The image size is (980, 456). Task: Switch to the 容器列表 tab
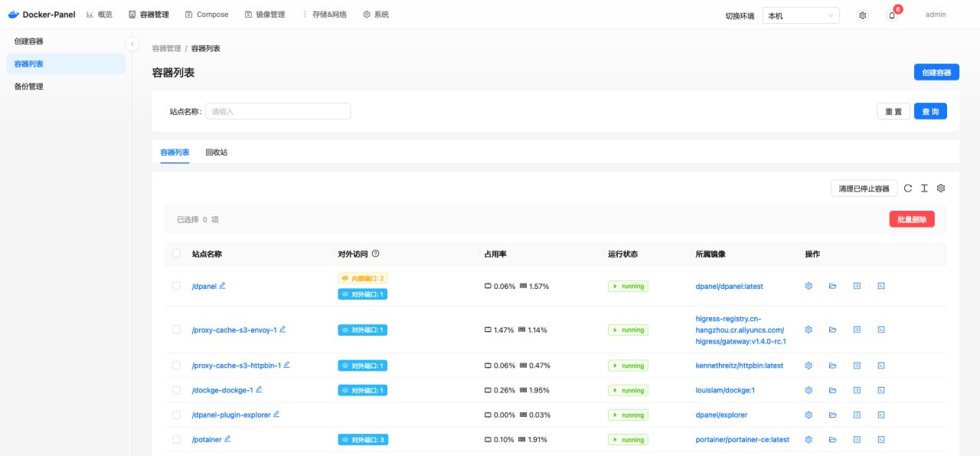coord(175,153)
